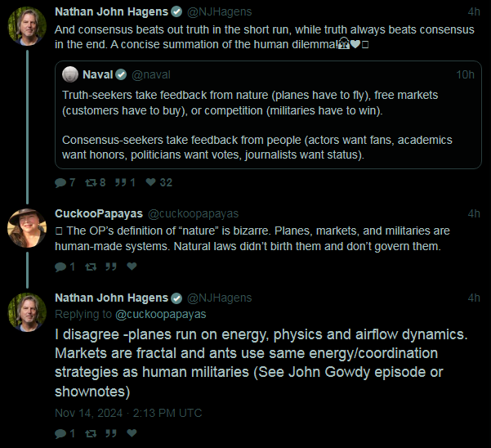Like the bottom tweet about planes and energy
Screen dimensions: 491x448
tap(132, 433)
